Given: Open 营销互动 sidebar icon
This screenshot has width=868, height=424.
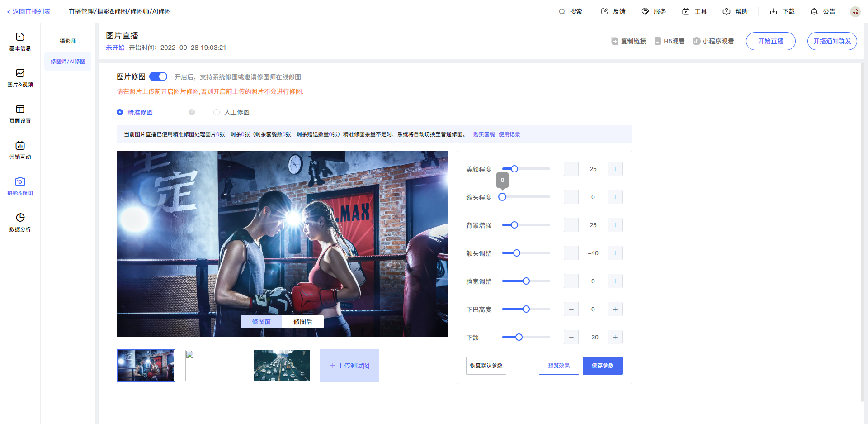Looking at the screenshot, I should point(20,145).
